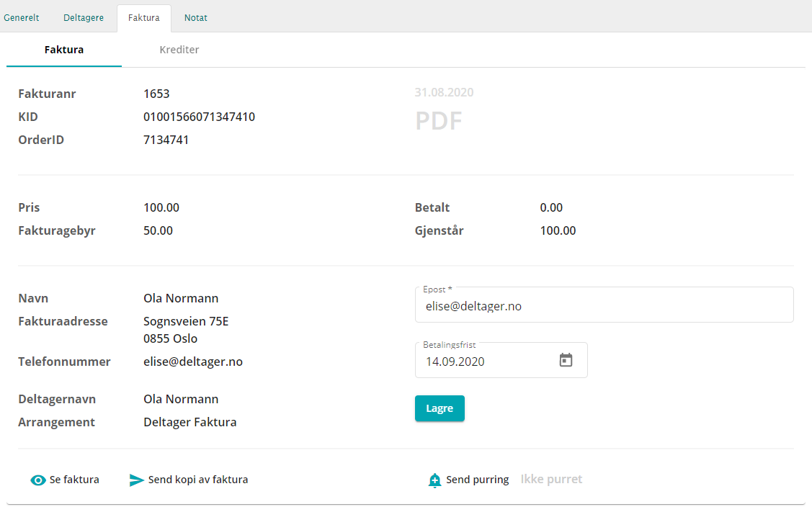Click the Fakturaadresse label
812x512 pixels.
(x=63, y=321)
